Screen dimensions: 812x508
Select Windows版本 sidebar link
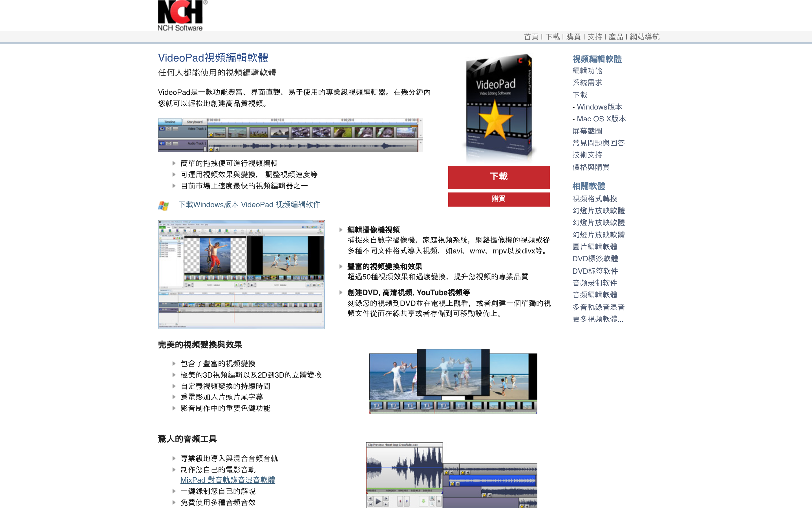coord(599,107)
